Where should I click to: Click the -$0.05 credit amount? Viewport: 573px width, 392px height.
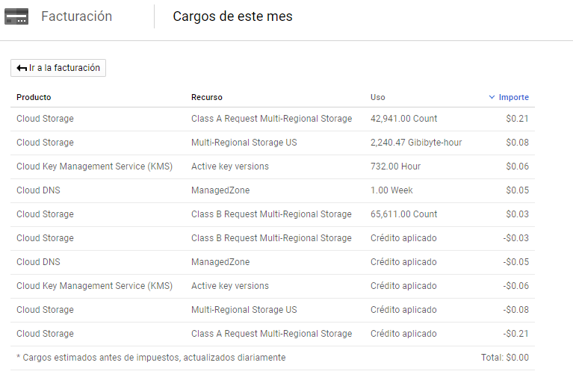[515, 262]
